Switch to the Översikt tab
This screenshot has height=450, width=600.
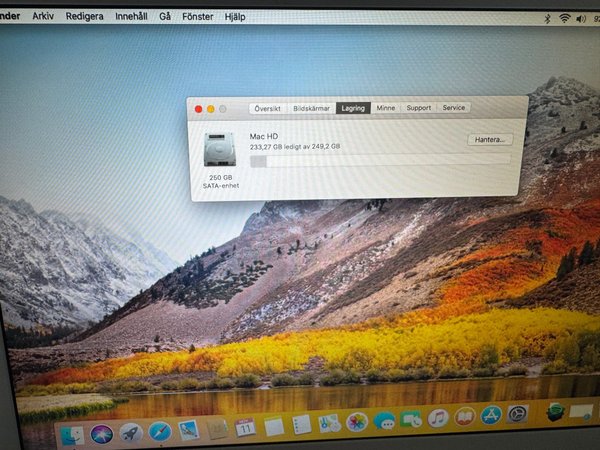(x=267, y=108)
